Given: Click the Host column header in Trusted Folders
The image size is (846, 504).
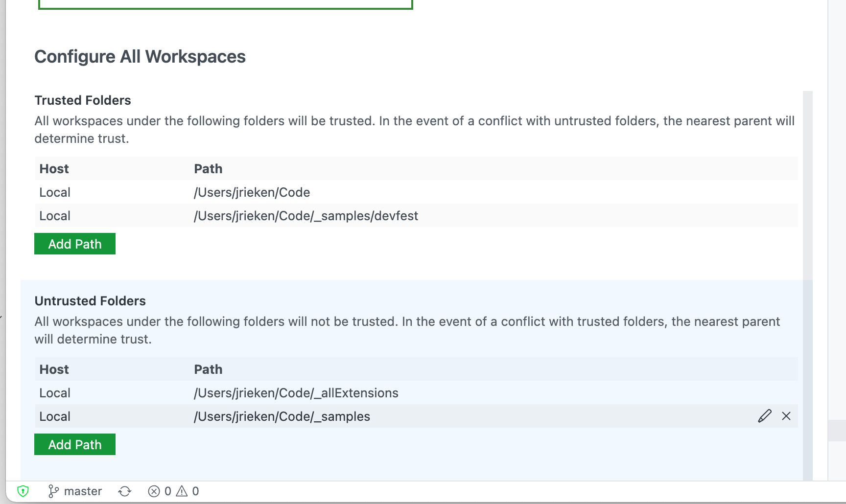Looking at the screenshot, I should point(54,168).
